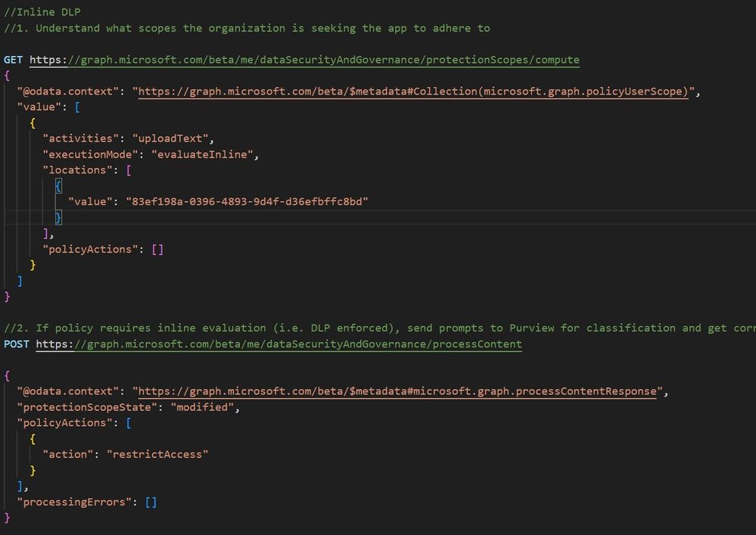Select the "evaluateInline" value
Image resolution: width=756 pixels, height=535 pixels.
click(x=203, y=154)
